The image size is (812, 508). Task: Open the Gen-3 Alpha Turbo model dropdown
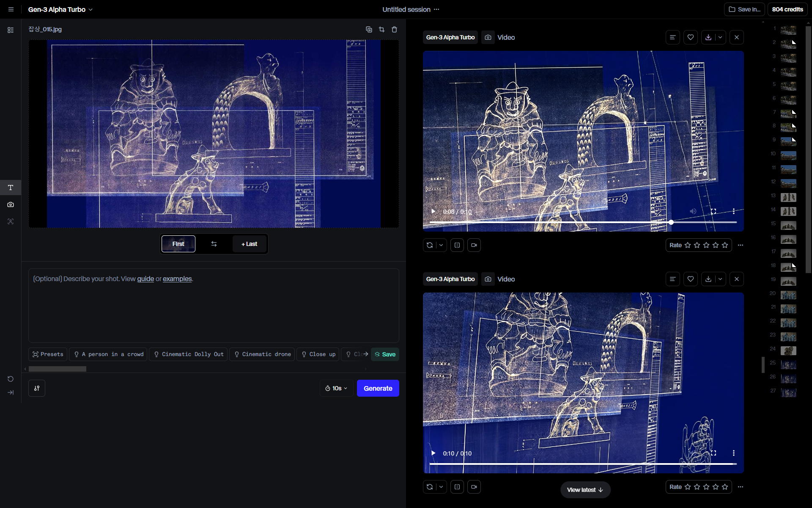pyautogui.click(x=60, y=9)
